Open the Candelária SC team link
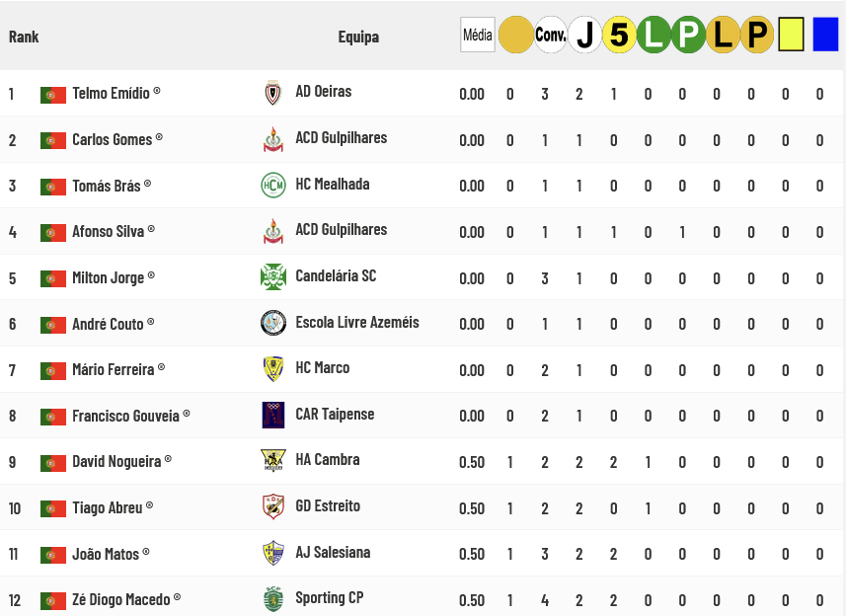The height and width of the screenshot is (616, 846). point(336,275)
